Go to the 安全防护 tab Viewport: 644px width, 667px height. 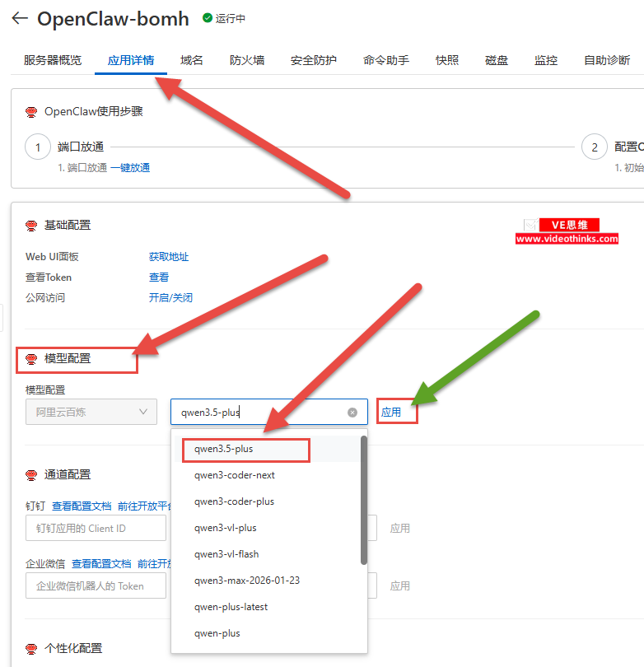pos(313,60)
